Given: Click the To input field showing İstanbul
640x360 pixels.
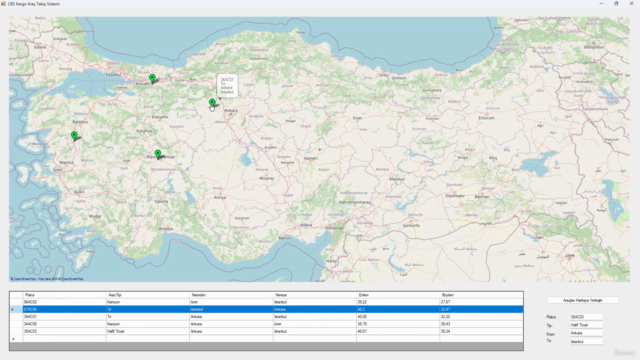Looking at the screenshot, I should coord(586,341).
